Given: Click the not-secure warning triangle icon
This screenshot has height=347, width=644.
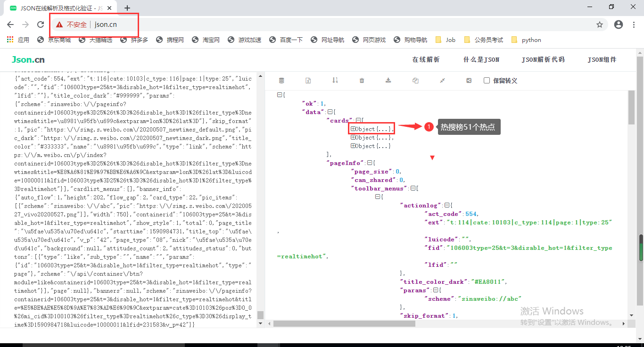Looking at the screenshot, I should coord(59,25).
